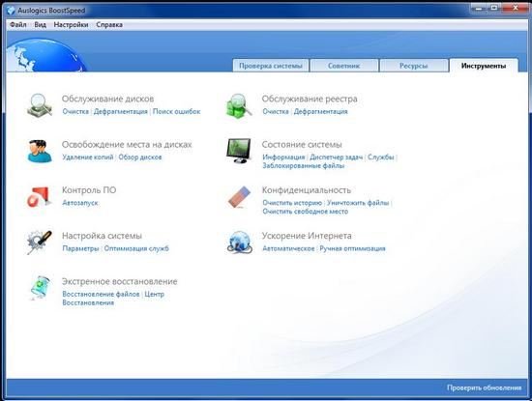Click the Экстренное восстановление recycle icon
Image resolution: width=532 pixels, height=401 pixels.
[40, 288]
